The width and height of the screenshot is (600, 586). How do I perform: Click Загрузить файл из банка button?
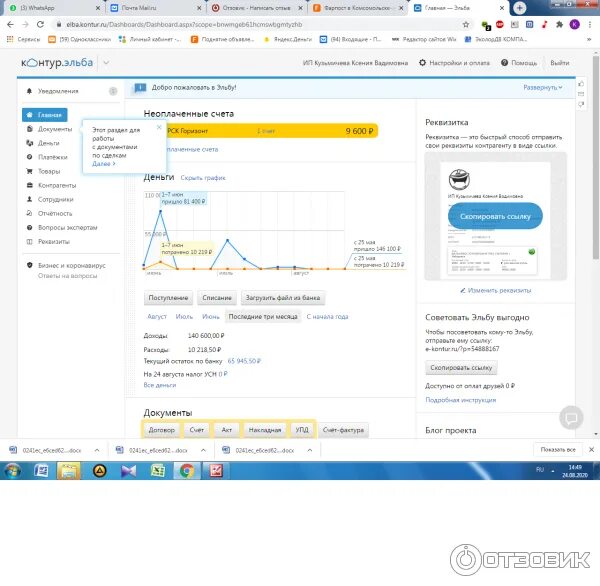pos(283,297)
